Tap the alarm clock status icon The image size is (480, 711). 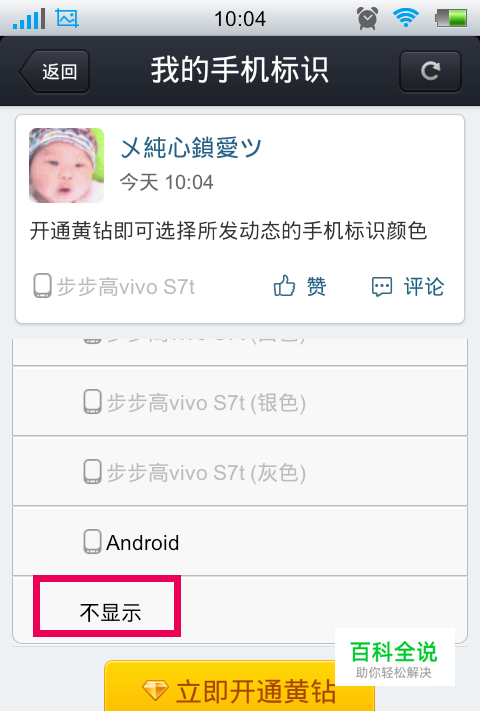367,19
